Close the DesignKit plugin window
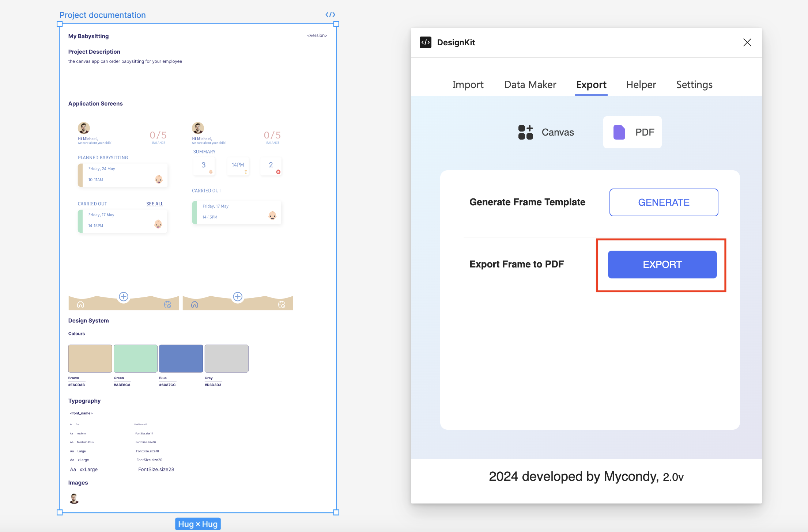This screenshot has width=808, height=532. pyautogui.click(x=747, y=42)
